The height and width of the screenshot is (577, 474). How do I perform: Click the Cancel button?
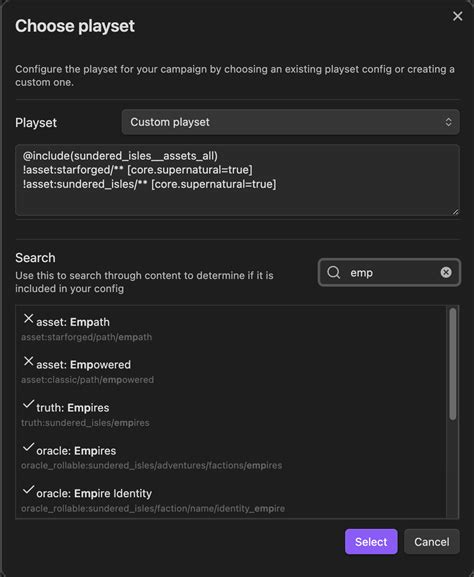pyautogui.click(x=432, y=542)
